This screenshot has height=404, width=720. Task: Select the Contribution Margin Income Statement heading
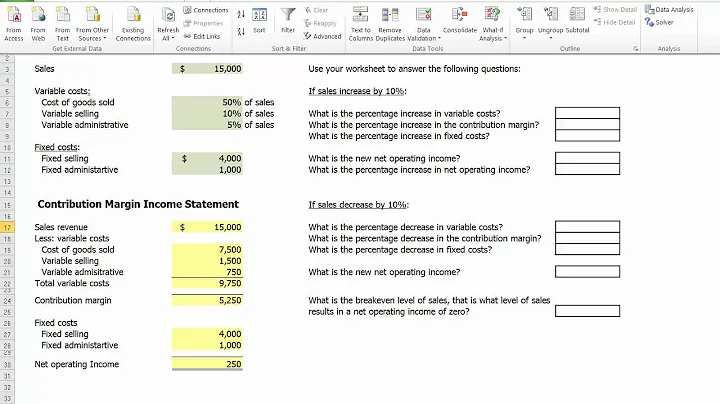click(x=138, y=204)
